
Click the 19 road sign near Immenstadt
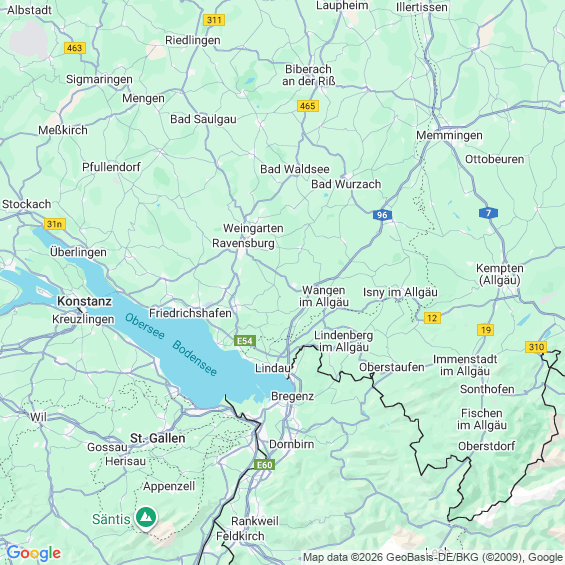(x=485, y=330)
